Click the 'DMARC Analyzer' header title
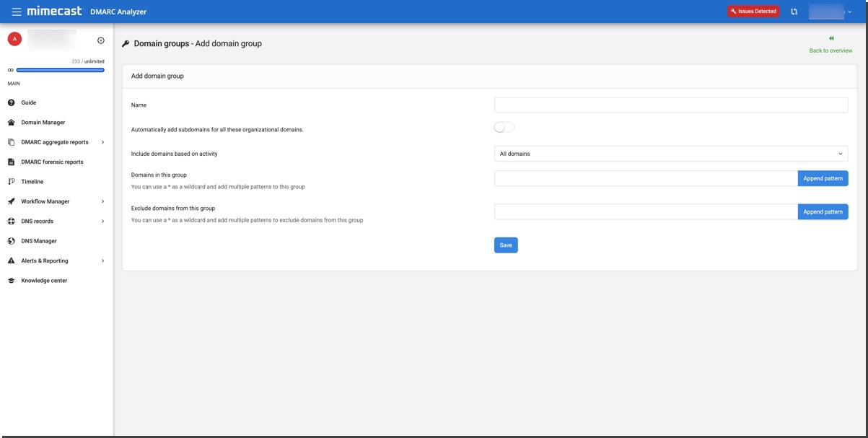The height and width of the screenshot is (438, 868). pyautogui.click(x=118, y=12)
